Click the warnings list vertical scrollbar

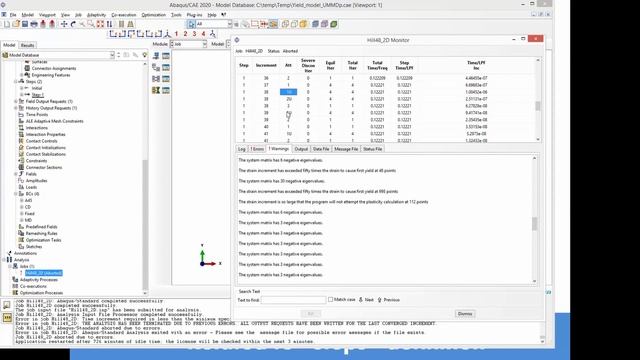(534, 220)
